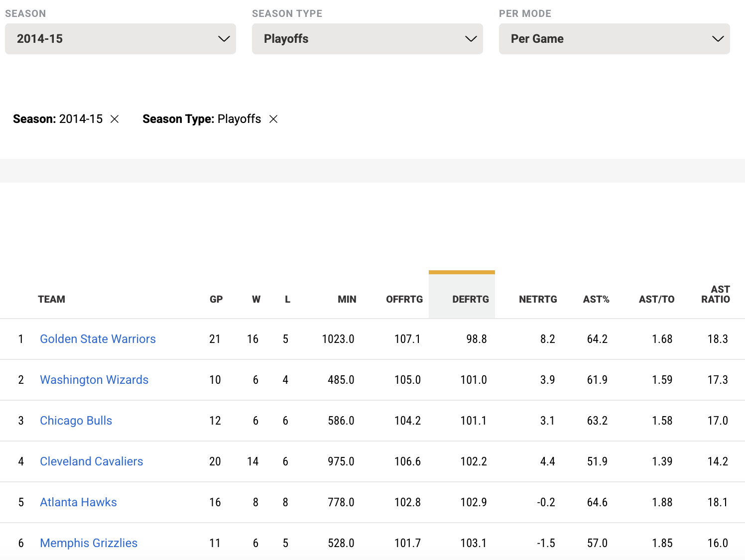Remove the Season 2014-15 filter chip
The width and height of the screenshot is (745, 560).
(115, 119)
